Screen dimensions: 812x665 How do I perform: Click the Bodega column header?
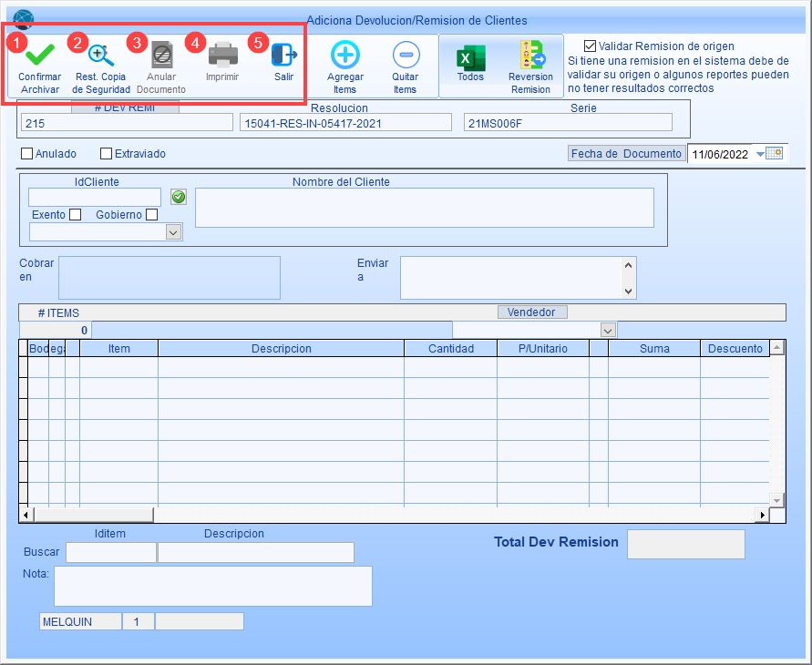pyautogui.click(x=46, y=349)
